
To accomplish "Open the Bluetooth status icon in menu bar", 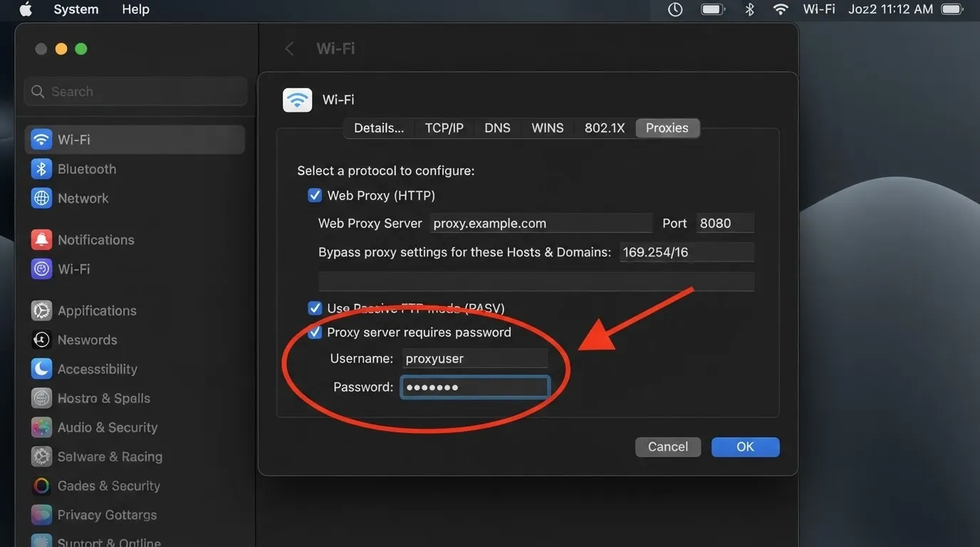I will pos(749,9).
